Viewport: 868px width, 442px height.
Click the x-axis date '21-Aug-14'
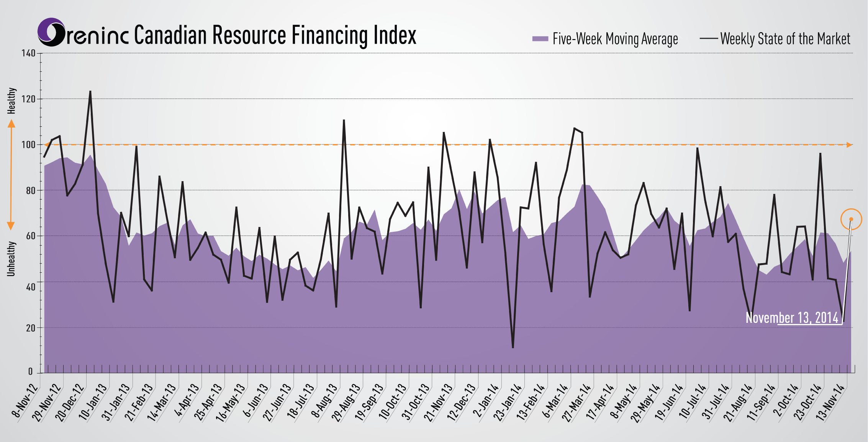(x=739, y=402)
